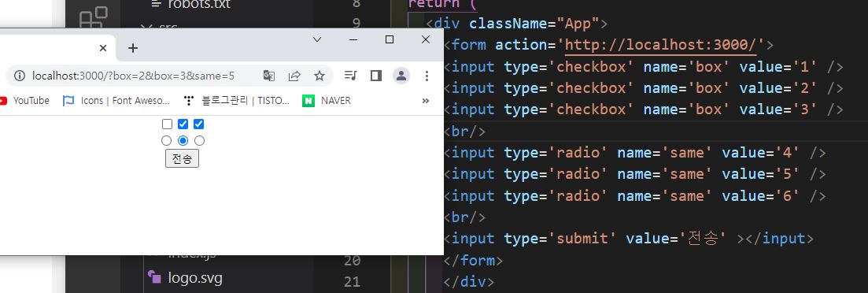Minimize the Chrome browser window
The width and height of the screenshot is (868, 293).
353,39
